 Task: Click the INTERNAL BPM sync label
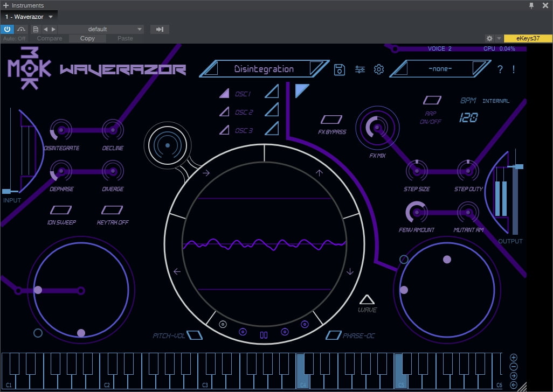(496, 101)
